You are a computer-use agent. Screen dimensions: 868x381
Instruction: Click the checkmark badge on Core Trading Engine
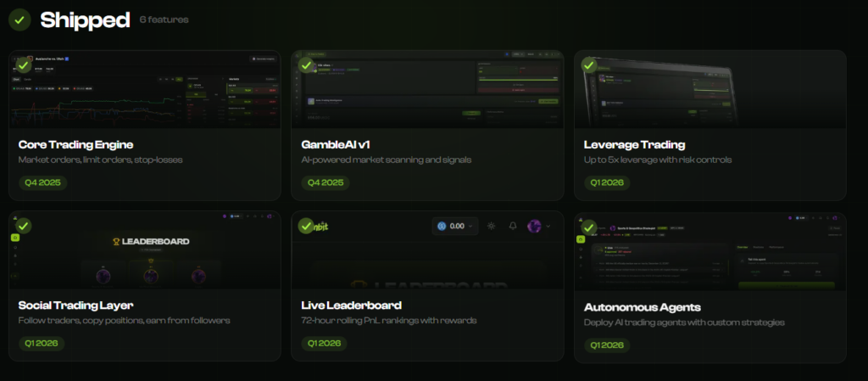tap(24, 64)
